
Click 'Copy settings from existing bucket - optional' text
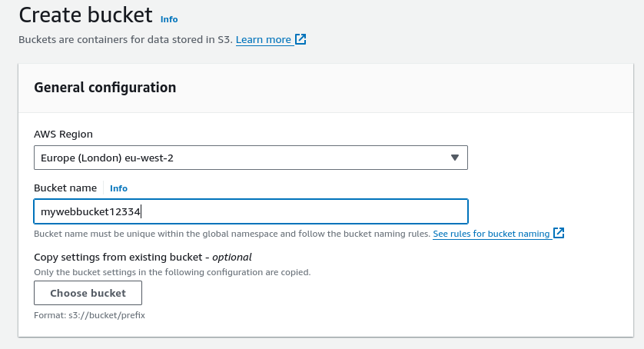coord(142,258)
